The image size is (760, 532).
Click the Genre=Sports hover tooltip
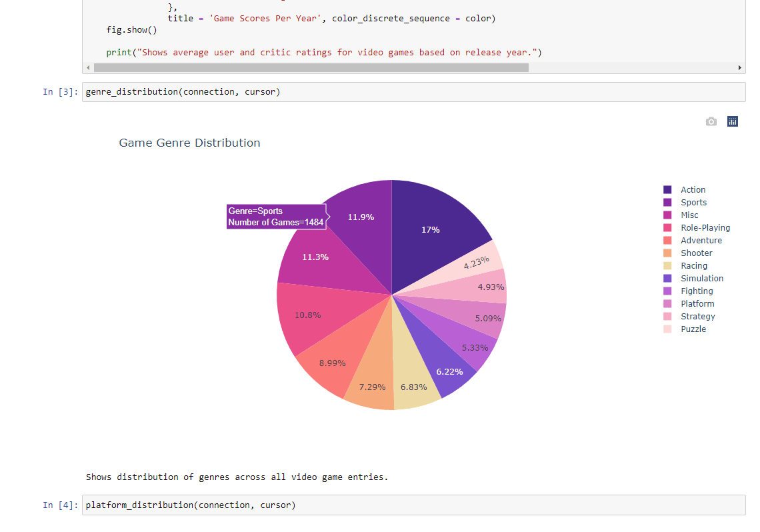pos(276,217)
